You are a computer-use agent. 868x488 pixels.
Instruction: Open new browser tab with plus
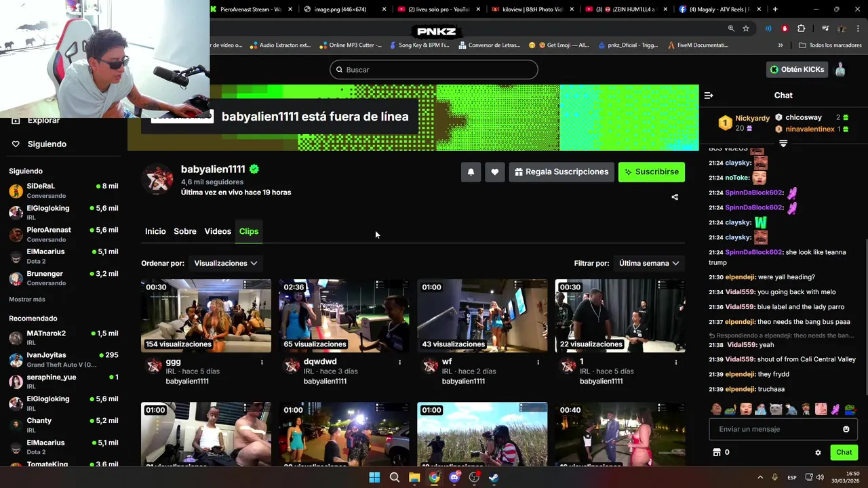click(x=775, y=9)
